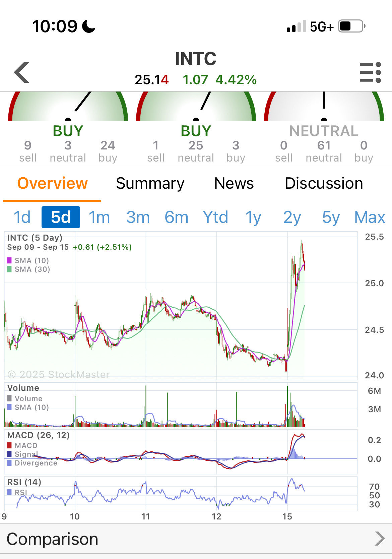This screenshot has height=559, width=392.
Task: Open the Comparison row label
Action: pos(52,539)
